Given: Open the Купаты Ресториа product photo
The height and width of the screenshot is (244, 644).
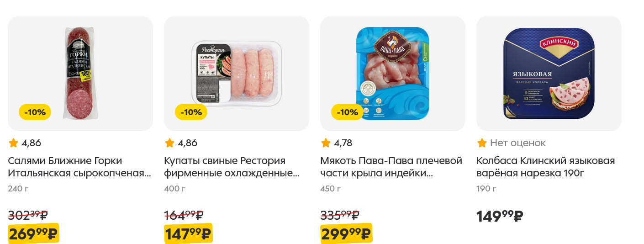Looking at the screenshot, I should [237, 73].
